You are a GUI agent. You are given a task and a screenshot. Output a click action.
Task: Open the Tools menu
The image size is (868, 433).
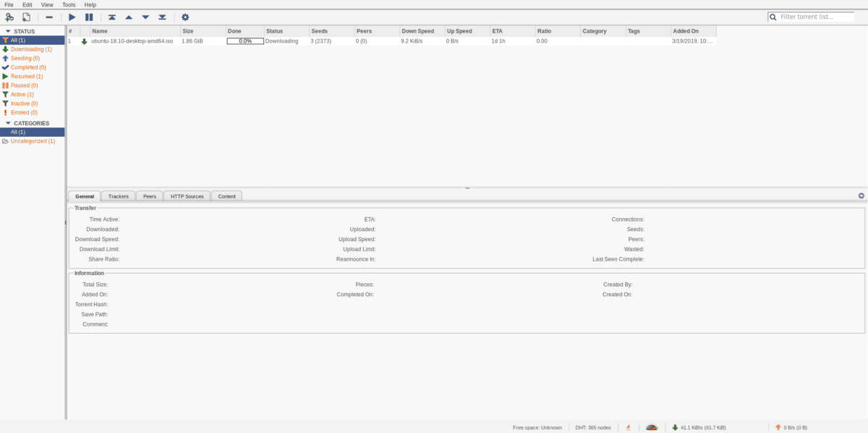(x=68, y=4)
